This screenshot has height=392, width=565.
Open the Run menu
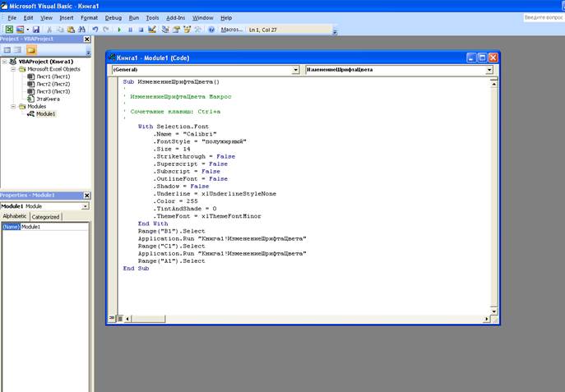[x=134, y=17]
